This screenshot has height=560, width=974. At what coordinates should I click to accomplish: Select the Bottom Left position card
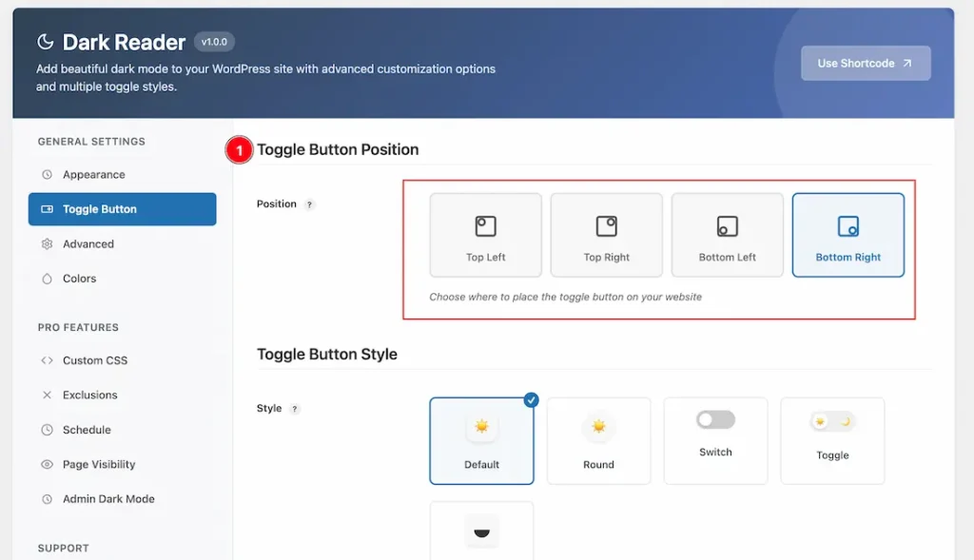click(728, 235)
